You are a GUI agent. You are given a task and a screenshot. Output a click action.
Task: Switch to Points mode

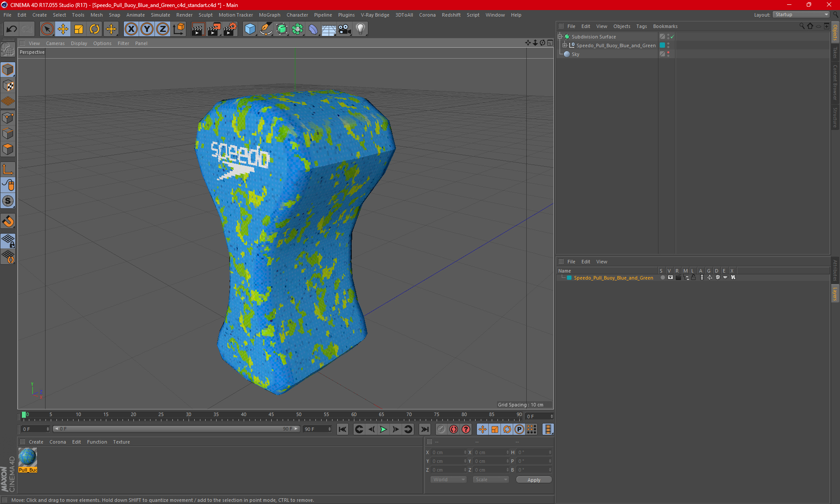pyautogui.click(x=8, y=118)
